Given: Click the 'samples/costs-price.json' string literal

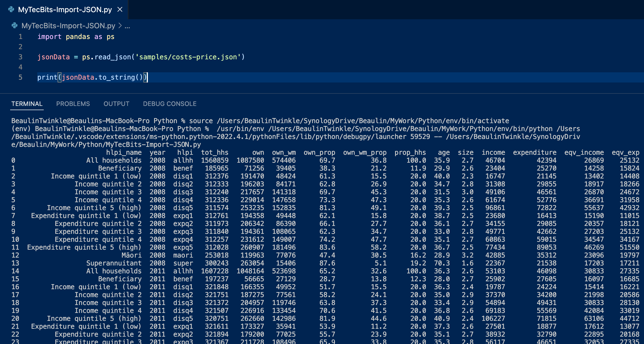Looking at the screenshot, I should click(x=188, y=57).
